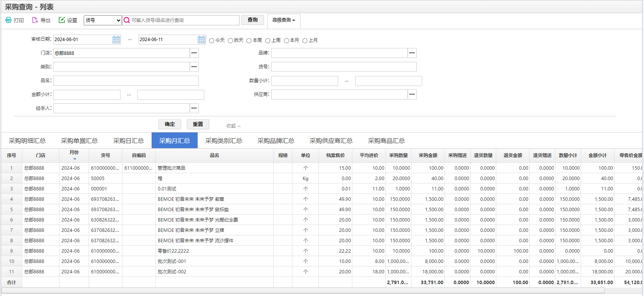Open the store selector ellipsis button
This screenshot has width=644, height=296.
pos(194,53)
